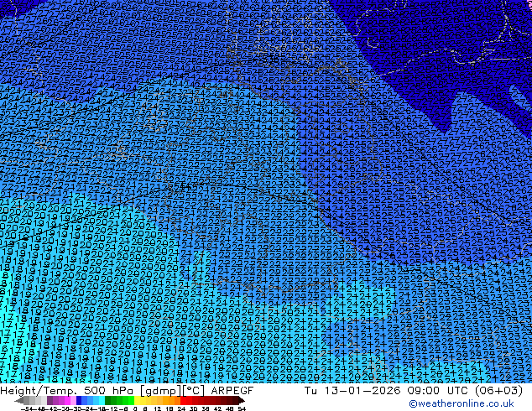Click the date 'Tu 13-01-2026'
Image resolution: width=532 pixels, height=411 pixels.
352,391
